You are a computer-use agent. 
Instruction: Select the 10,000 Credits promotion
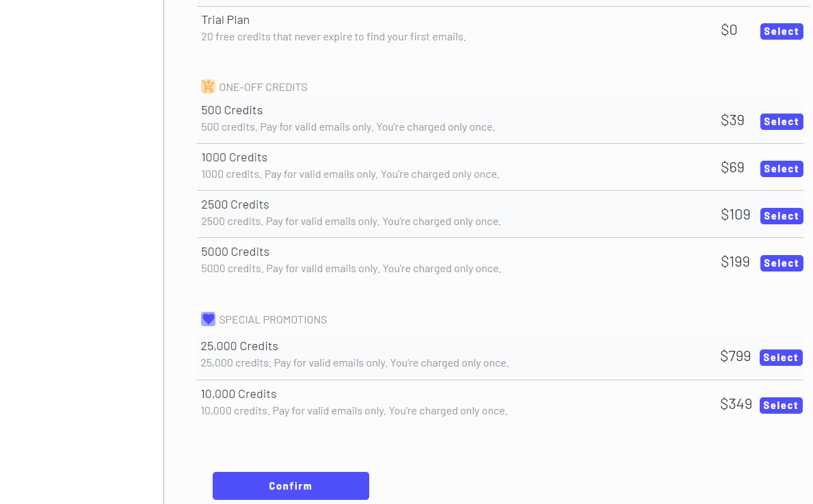780,406
